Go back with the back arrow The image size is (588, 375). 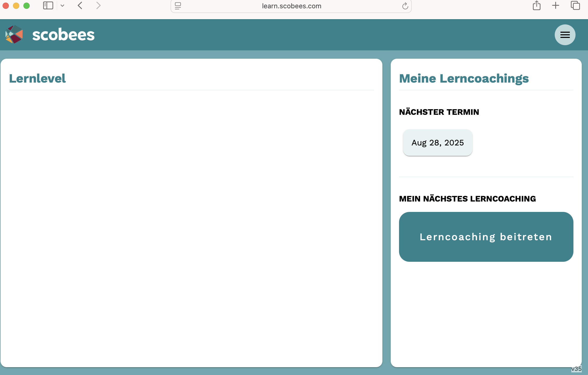click(x=80, y=5)
